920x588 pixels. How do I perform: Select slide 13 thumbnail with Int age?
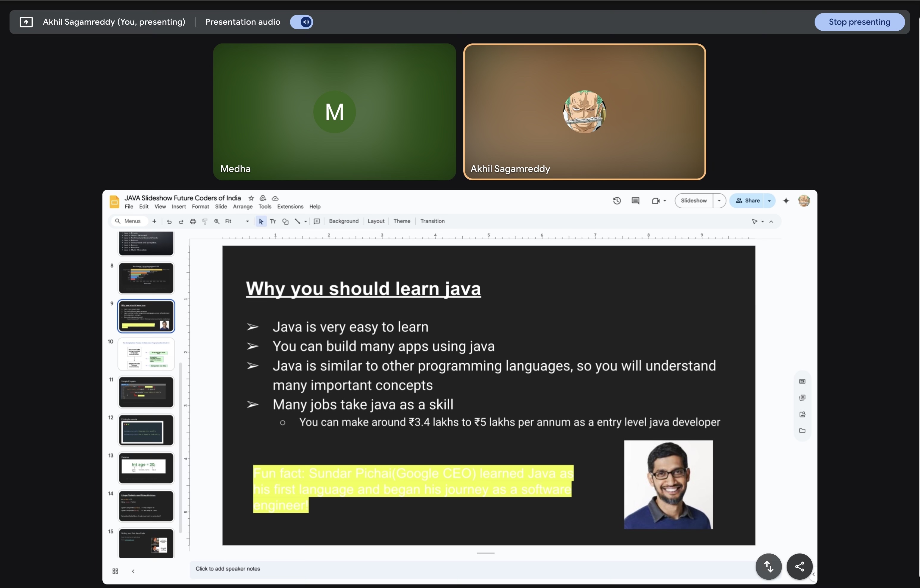coord(146,468)
